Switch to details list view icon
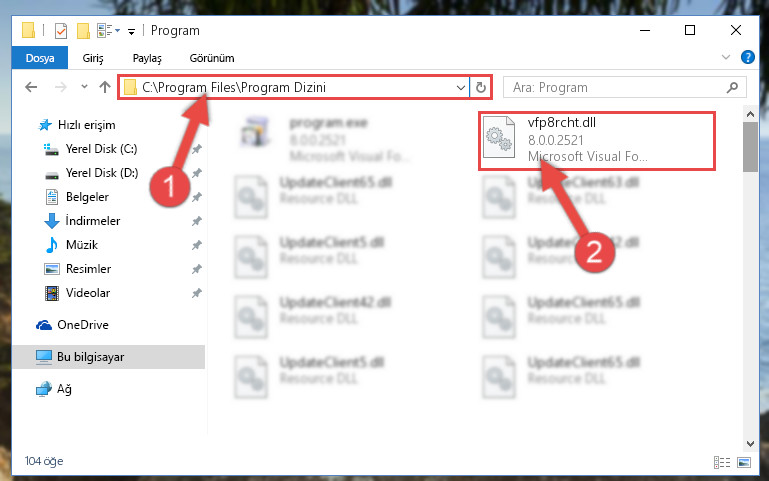This screenshot has height=481, width=769. (722, 462)
